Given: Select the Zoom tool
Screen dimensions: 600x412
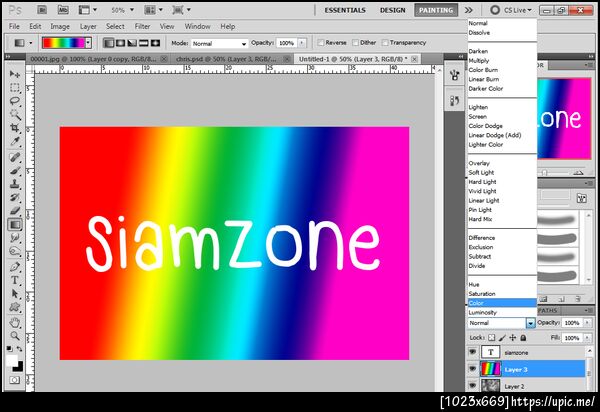Looking at the screenshot, I should tap(15, 336).
